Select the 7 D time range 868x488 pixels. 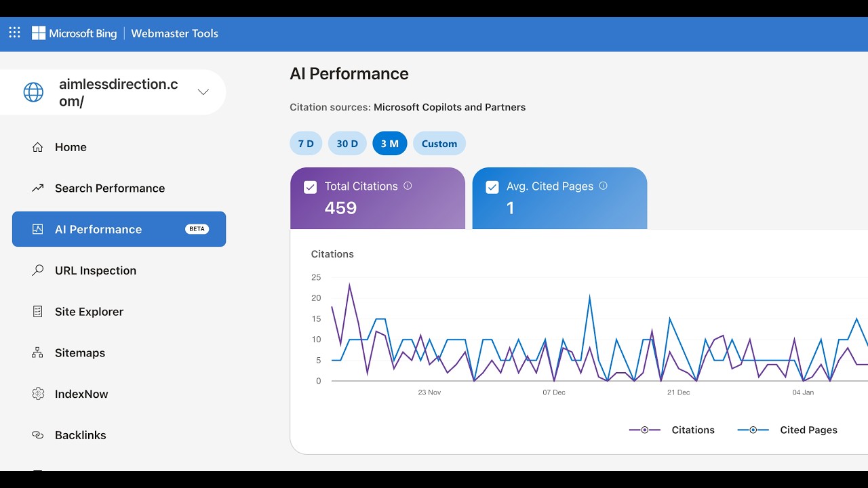coord(306,144)
